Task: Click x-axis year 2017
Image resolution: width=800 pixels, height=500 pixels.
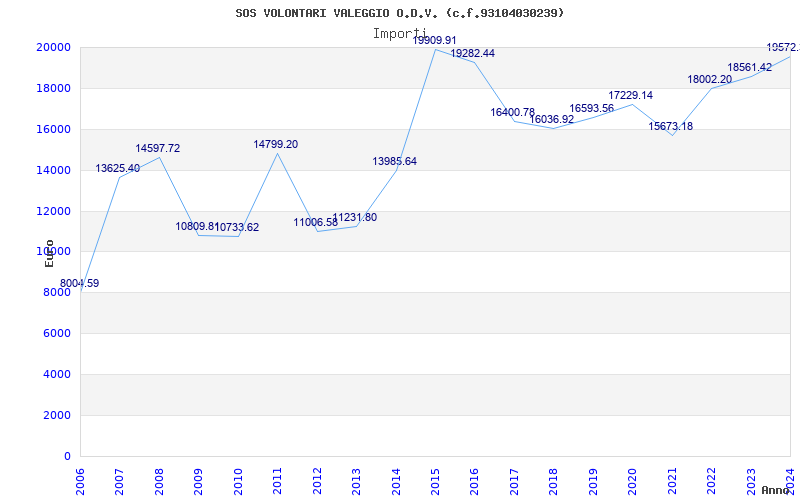Action: pyautogui.click(x=514, y=482)
